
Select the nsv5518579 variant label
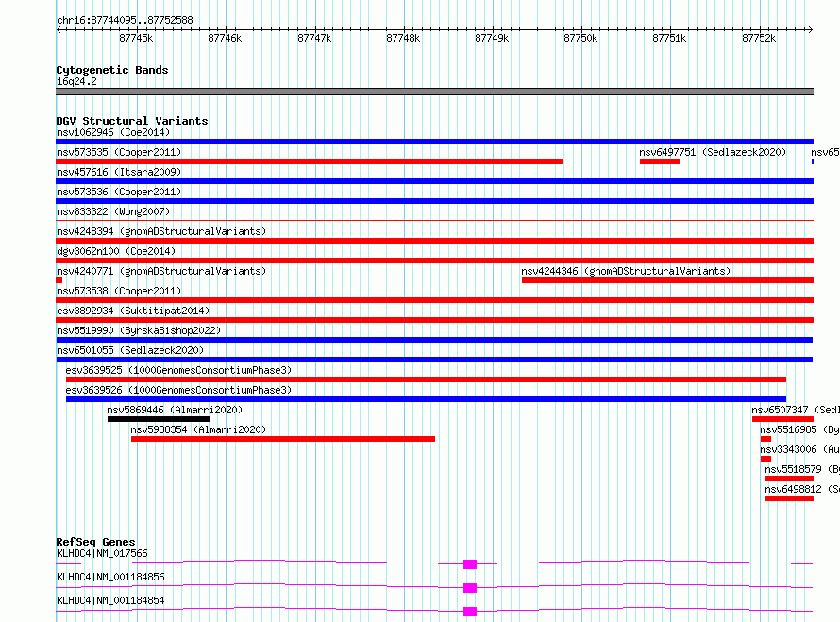802,469
